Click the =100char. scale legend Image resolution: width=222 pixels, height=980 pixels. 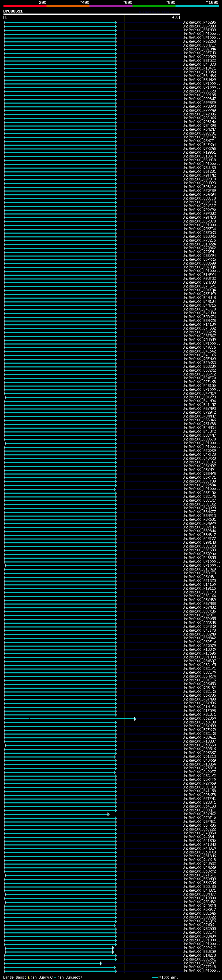[165, 977]
